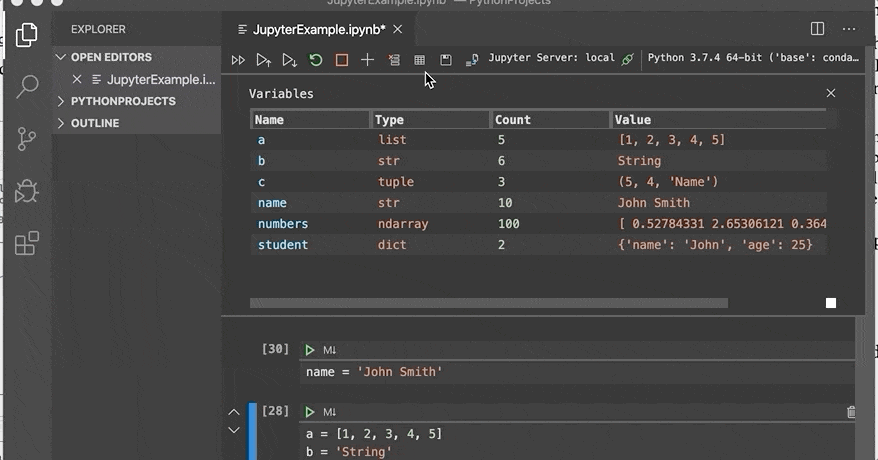Open 'numbers' ndarray variable
Image resolution: width=878 pixels, height=460 pixels.
(283, 224)
